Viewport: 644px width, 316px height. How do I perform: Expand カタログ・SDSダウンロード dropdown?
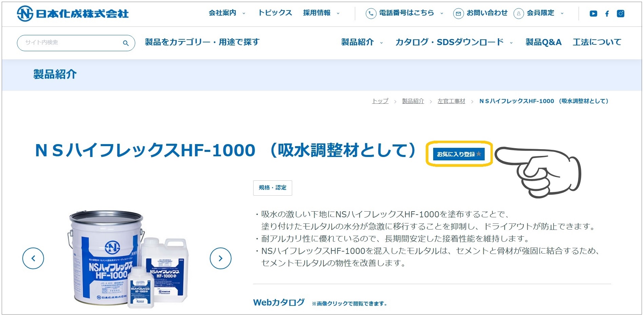tap(454, 42)
